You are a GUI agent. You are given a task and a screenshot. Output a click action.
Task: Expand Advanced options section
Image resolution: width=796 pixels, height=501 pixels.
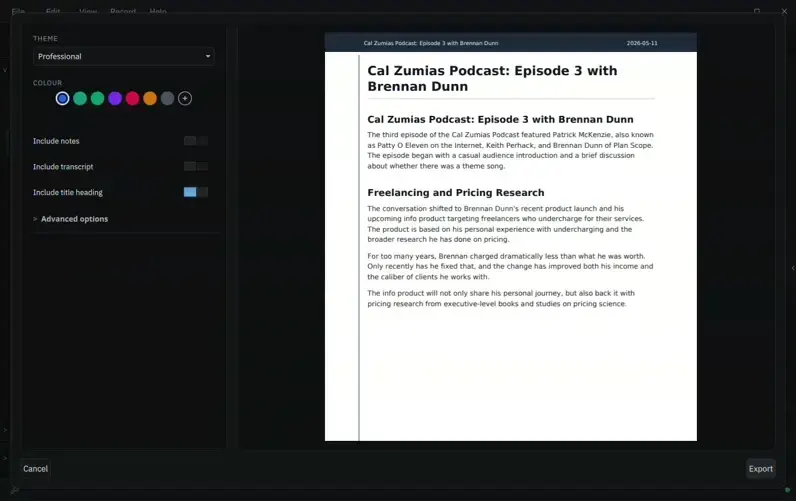71,219
